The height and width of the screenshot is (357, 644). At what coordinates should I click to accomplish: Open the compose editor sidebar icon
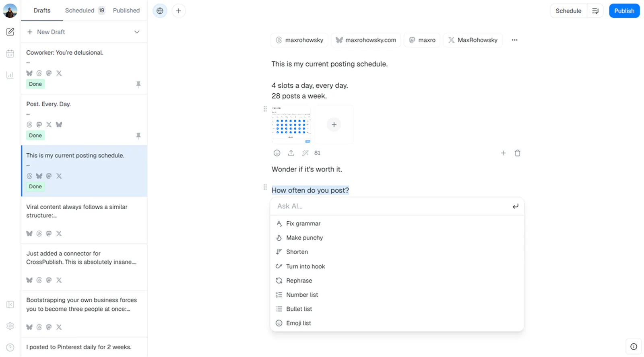[10, 32]
